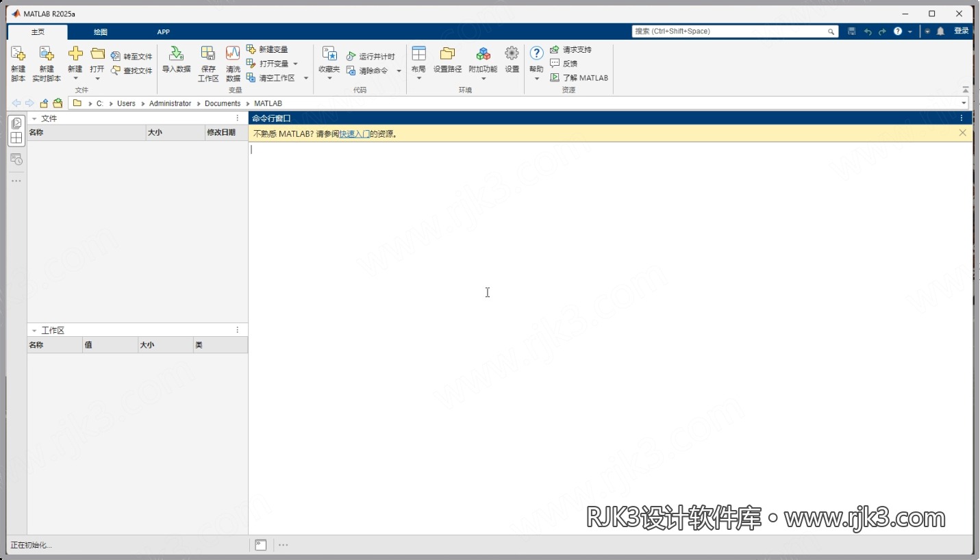The height and width of the screenshot is (560, 980).
Task: Expand the 清空工作区 dropdown arrow
Action: point(306,78)
